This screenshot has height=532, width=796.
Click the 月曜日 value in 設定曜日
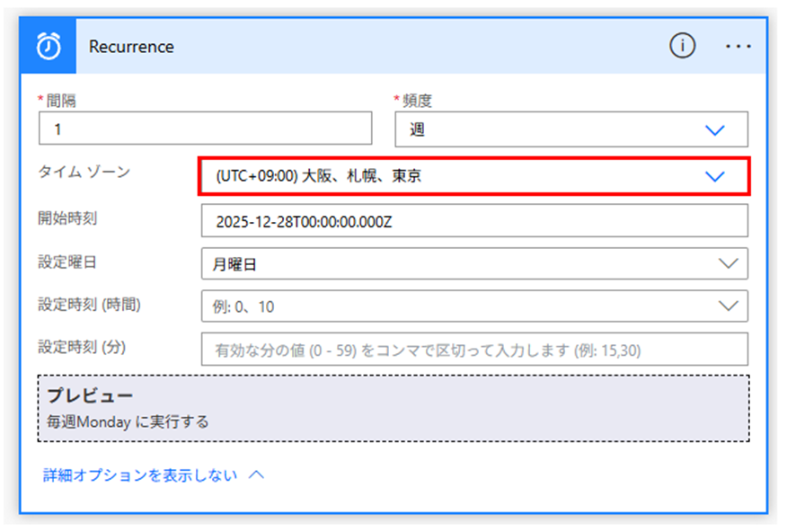coord(234,263)
